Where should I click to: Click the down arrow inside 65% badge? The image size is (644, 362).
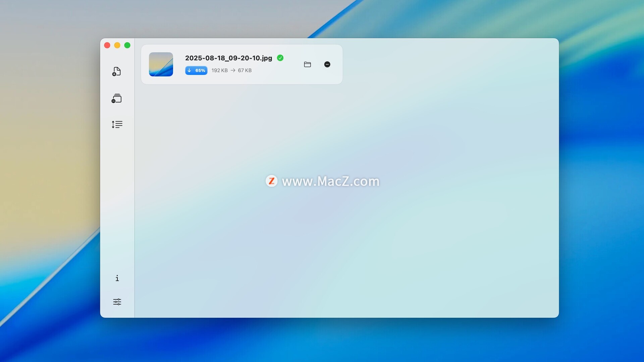click(190, 70)
